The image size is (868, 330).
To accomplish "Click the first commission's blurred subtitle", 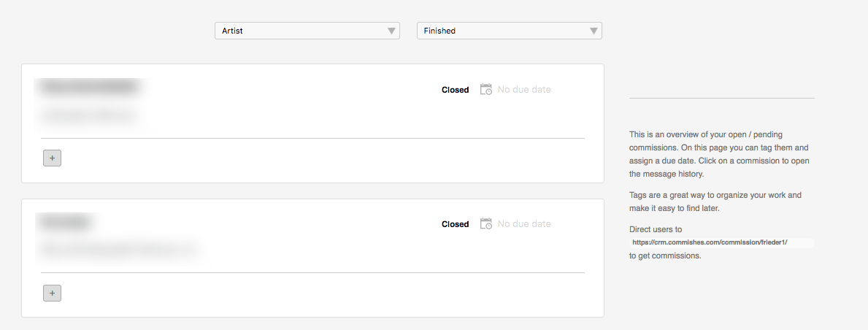I will tap(88, 116).
